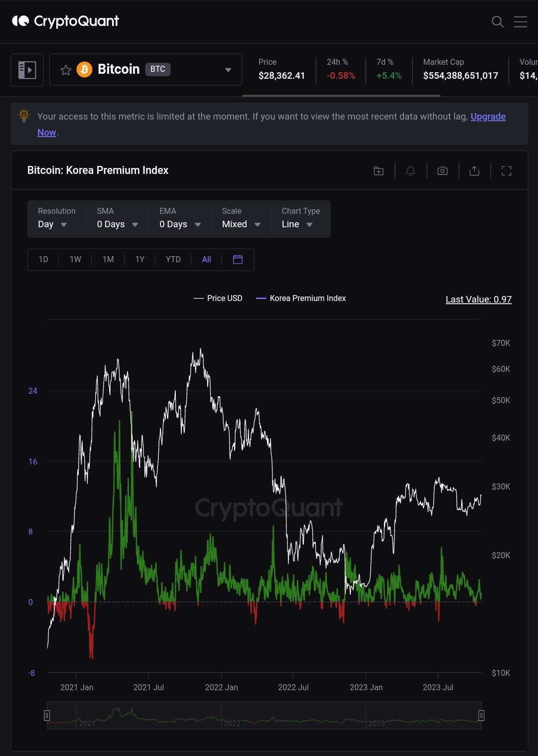Select the 1W time range

pyautogui.click(x=75, y=259)
